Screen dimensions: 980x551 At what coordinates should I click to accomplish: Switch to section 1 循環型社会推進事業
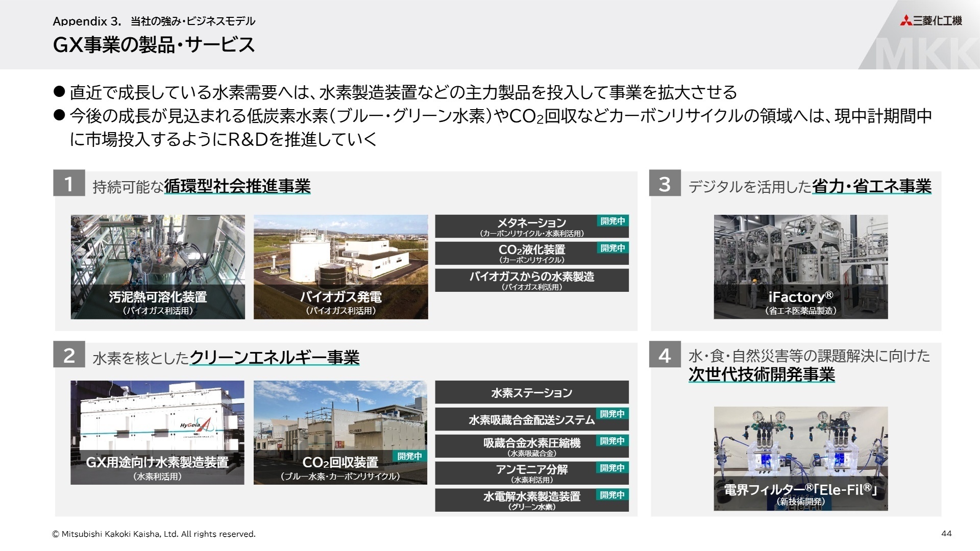(x=237, y=185)
